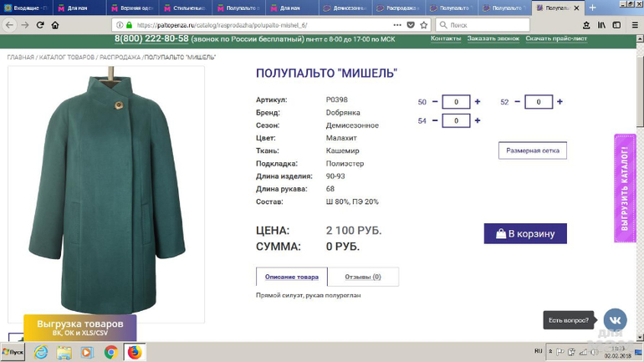Increase quantity for size 50
Screen dimensions: 644x362
point(478,102)
